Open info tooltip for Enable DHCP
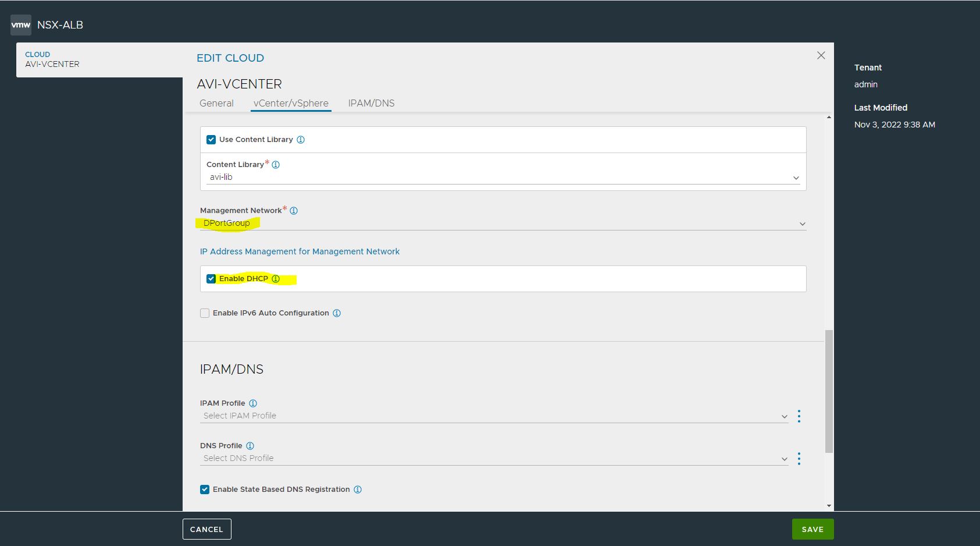 tap(276, 279)
